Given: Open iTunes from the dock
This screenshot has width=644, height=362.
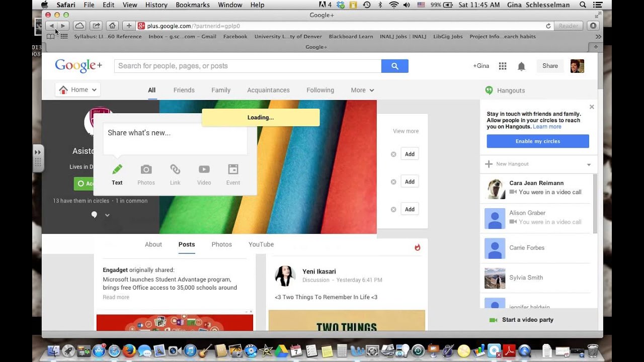Looking at the screenshot, I should [x=190, y=350].
